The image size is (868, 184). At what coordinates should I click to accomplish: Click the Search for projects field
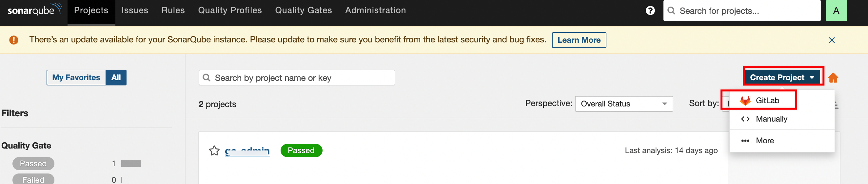click(x=745, y=11)
